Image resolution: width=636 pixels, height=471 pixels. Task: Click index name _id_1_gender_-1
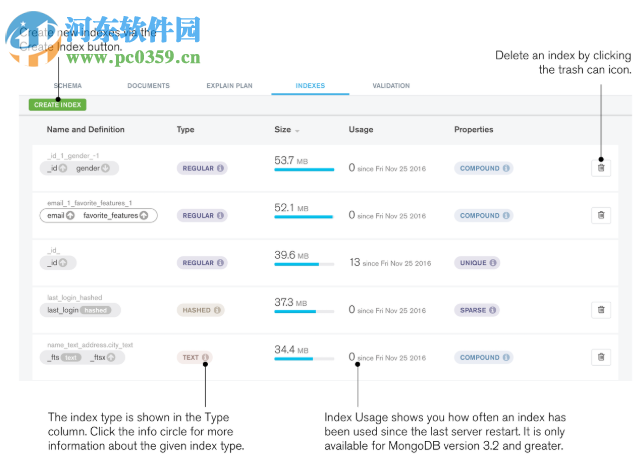point(73,156)
